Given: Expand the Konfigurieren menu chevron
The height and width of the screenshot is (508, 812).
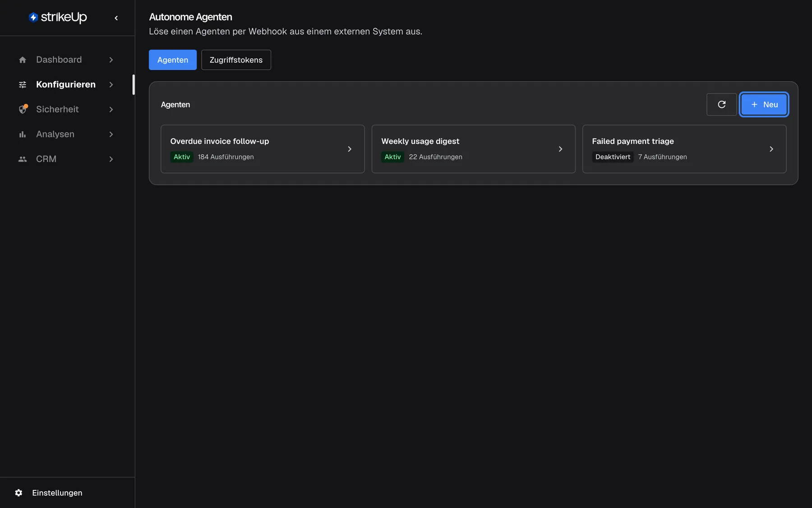Looking at the screenshot, I should pos(111,84).
